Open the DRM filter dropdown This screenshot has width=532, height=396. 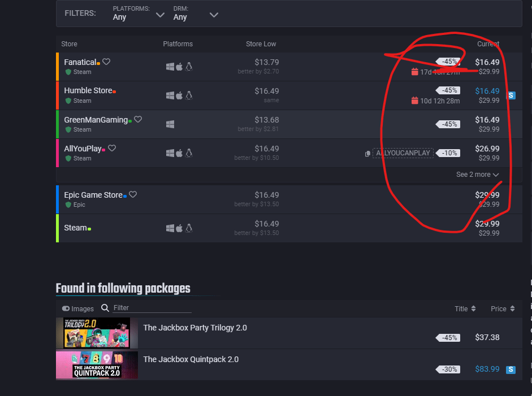196,14
